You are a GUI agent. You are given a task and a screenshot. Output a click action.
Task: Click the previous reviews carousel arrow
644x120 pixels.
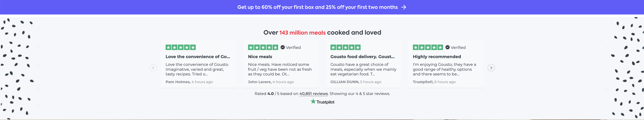[153, 68]
